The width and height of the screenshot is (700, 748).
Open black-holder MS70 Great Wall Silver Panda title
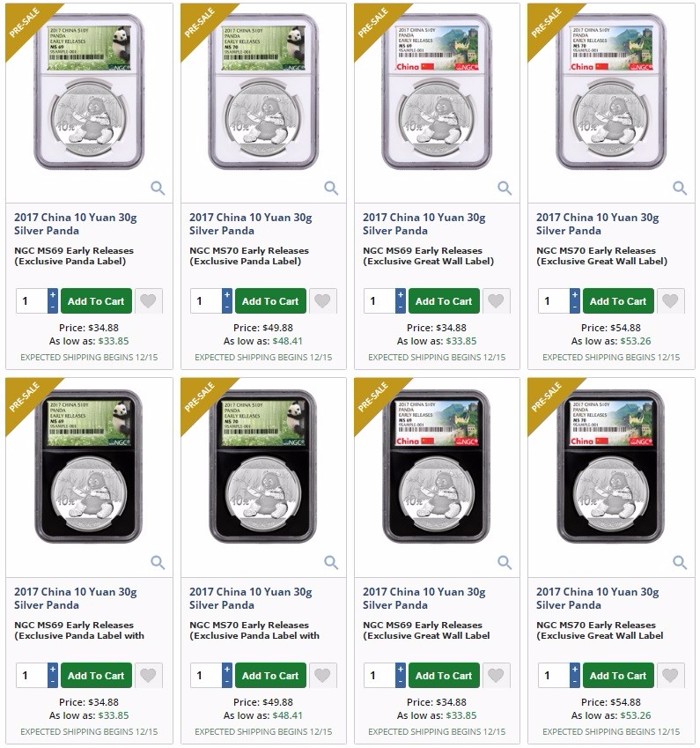[x=598, y=599]
